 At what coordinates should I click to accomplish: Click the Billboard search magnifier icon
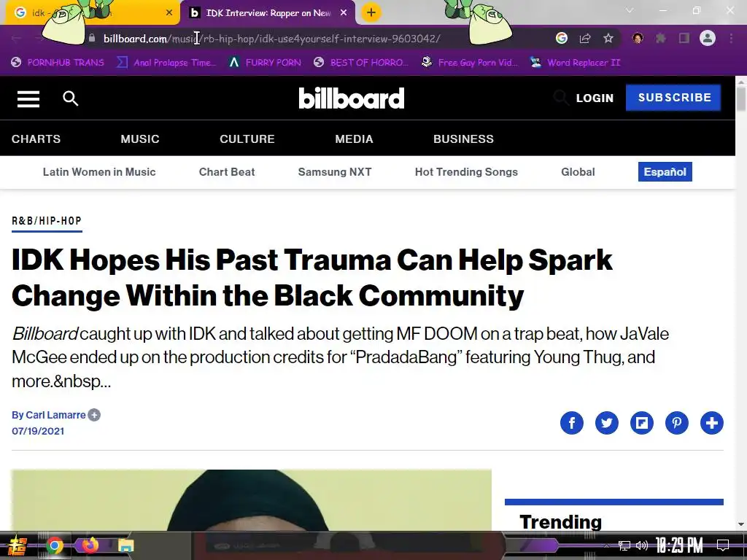click(x=71, y=98)
